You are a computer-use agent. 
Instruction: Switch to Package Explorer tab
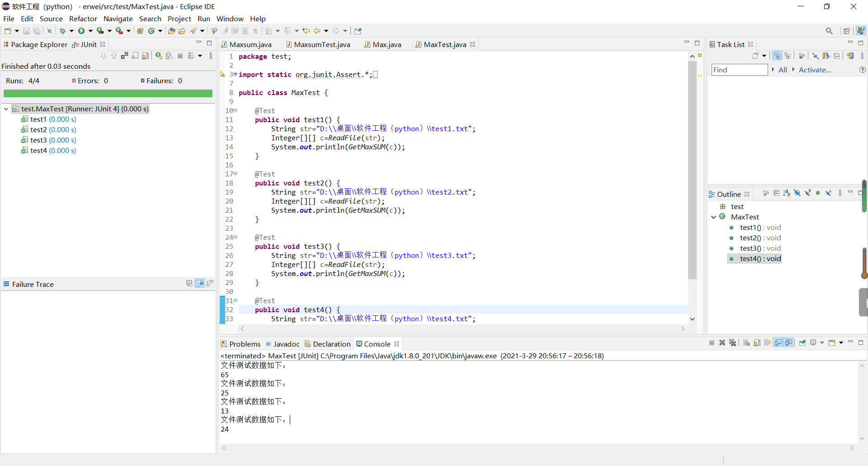click(x=35, y=44)
